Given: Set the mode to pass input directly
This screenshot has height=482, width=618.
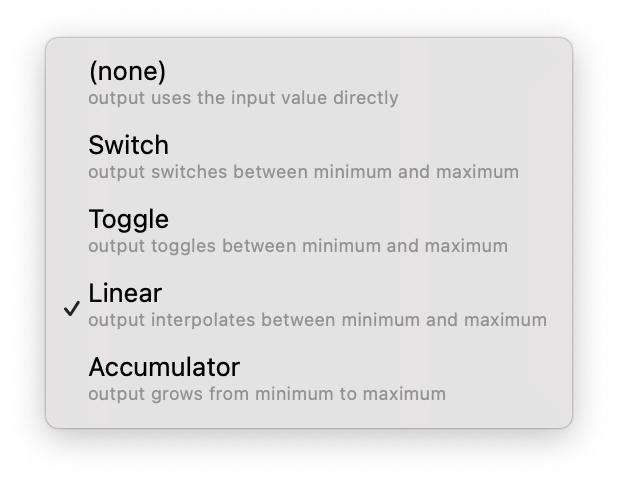Looking at the screenshot, I should tap(127, 72).
